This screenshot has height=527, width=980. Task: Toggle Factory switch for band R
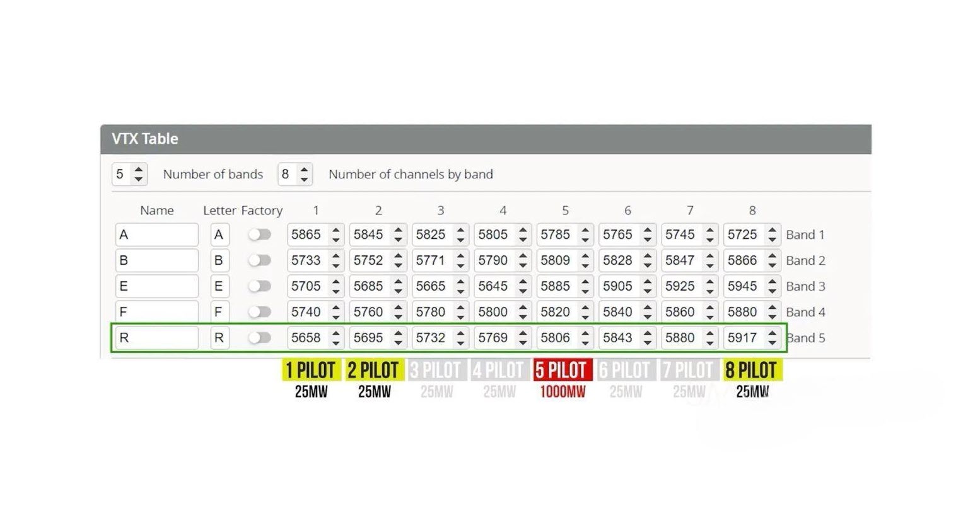tap(259, 338)
